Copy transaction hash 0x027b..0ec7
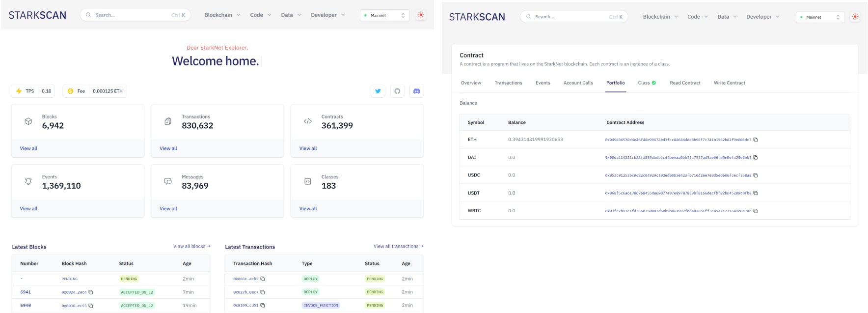 (263, 292)
